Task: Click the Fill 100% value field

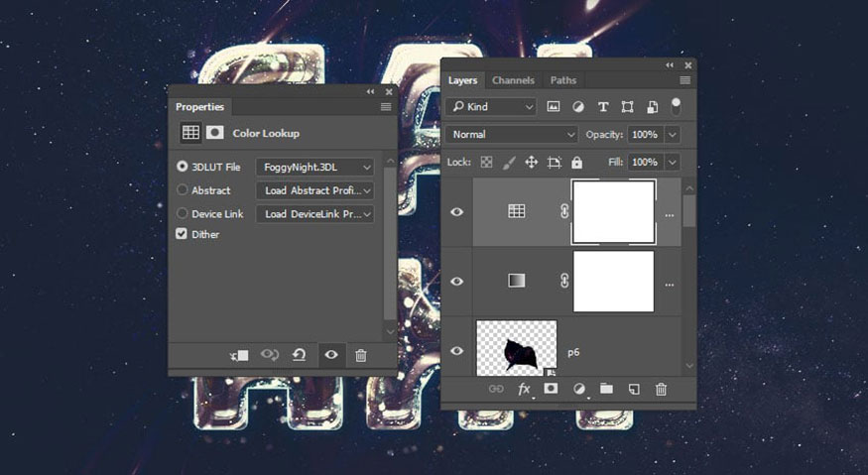Action: pos(646,163)
